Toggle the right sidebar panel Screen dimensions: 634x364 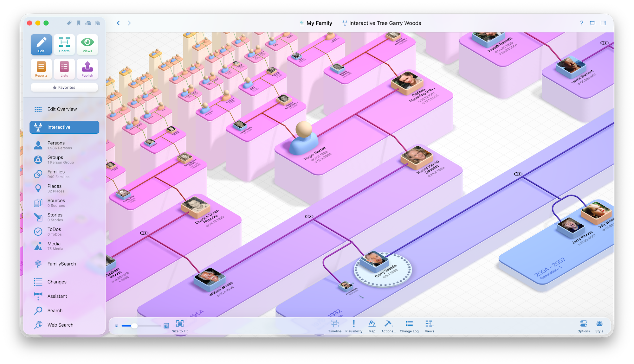(603, 23)
